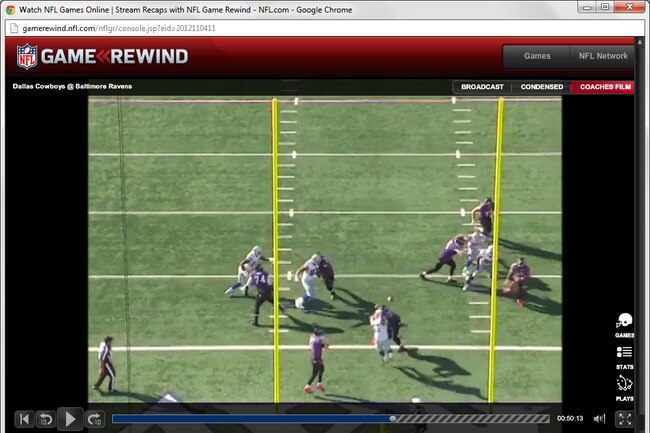Open the Games menu in header

point(537,56)
